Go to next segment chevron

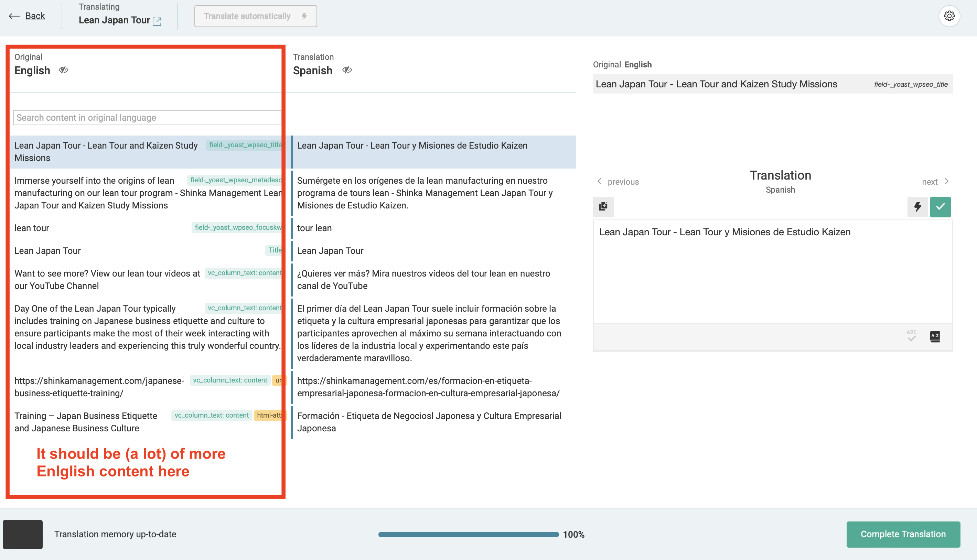[x=947, y=182]
